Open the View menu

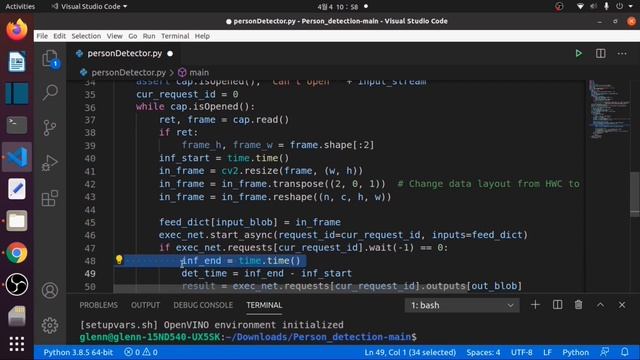[115, 36]
